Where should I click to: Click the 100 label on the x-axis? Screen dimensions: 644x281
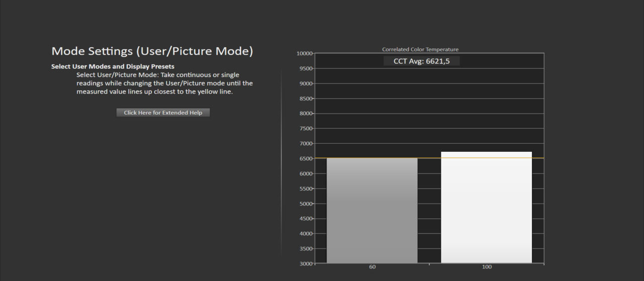[x=487, y=267]
